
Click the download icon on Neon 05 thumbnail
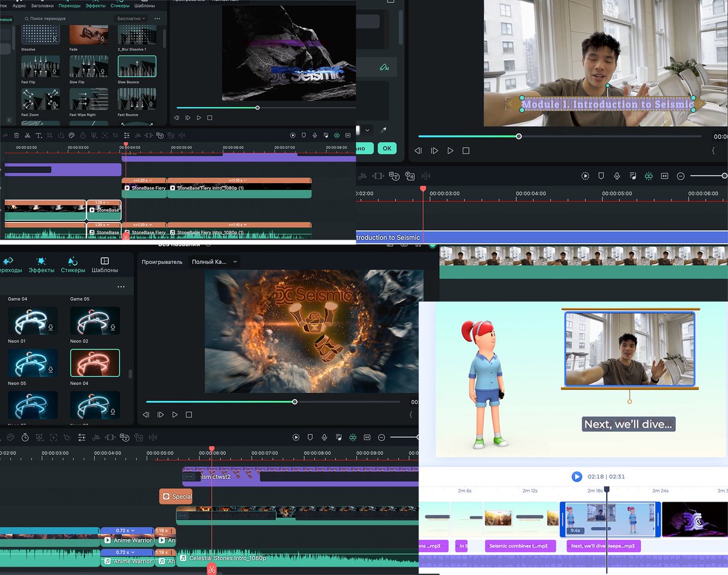click(51, 369)
